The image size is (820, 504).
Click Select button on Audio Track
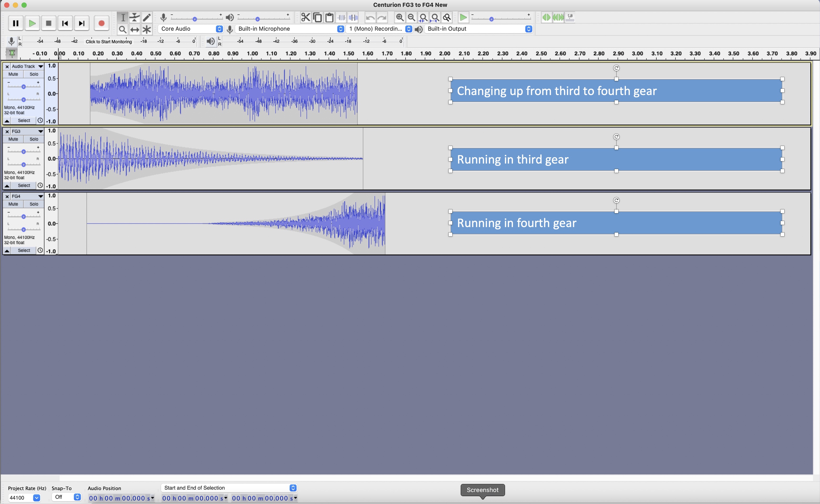(x=24, y=121)
